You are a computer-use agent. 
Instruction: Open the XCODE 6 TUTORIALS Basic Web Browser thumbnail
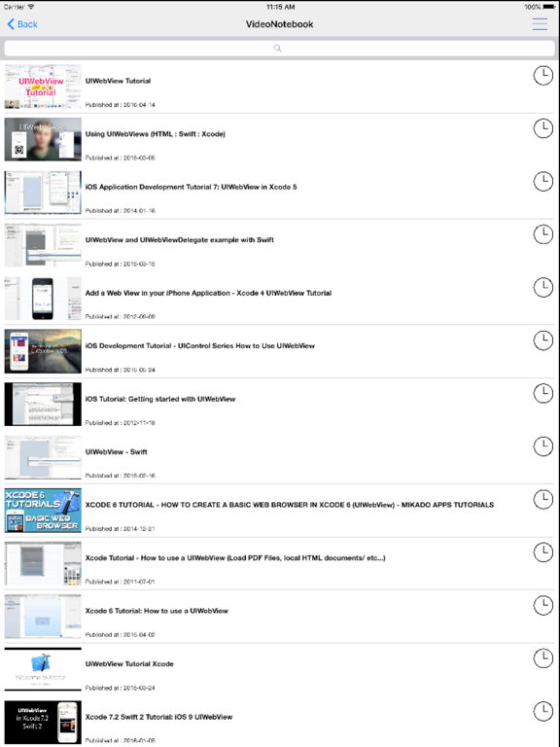[x=43, y=511]
